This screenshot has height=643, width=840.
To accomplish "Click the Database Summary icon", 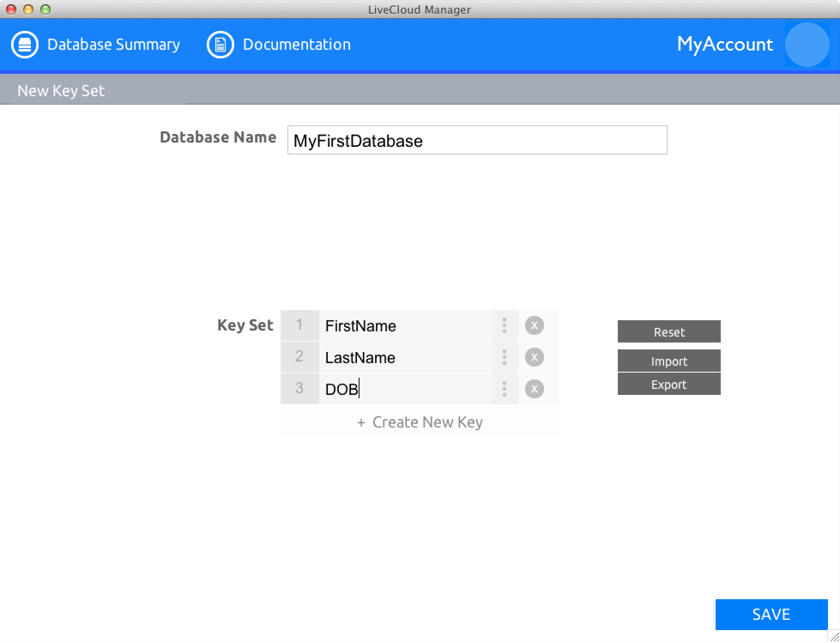I will pyautogui.click(x=25, y=45).
